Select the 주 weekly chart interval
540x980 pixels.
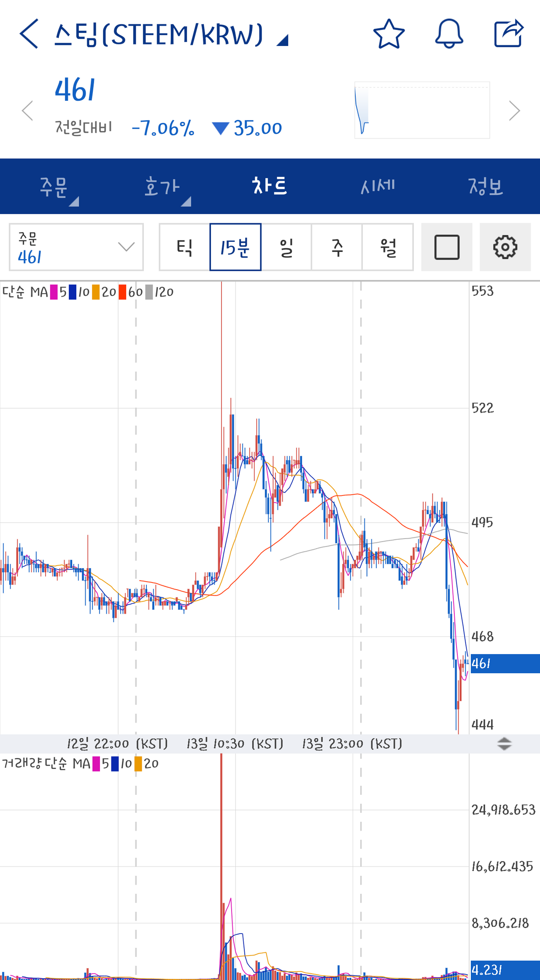point(337,247)
